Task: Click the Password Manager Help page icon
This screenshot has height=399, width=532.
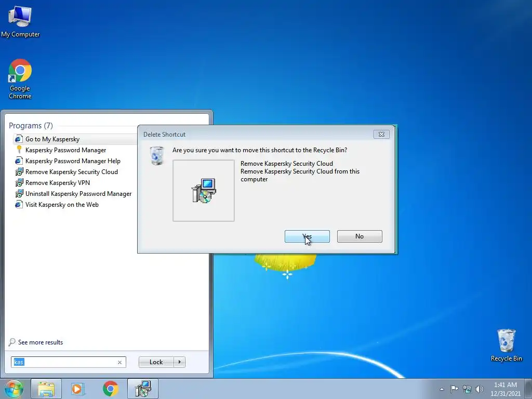Action: point(19,161)
